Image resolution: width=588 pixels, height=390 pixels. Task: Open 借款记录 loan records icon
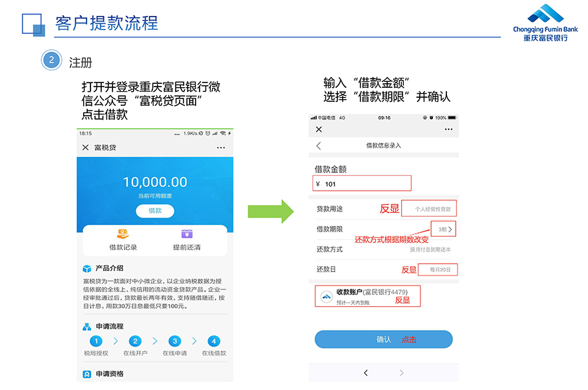[122, 234]
